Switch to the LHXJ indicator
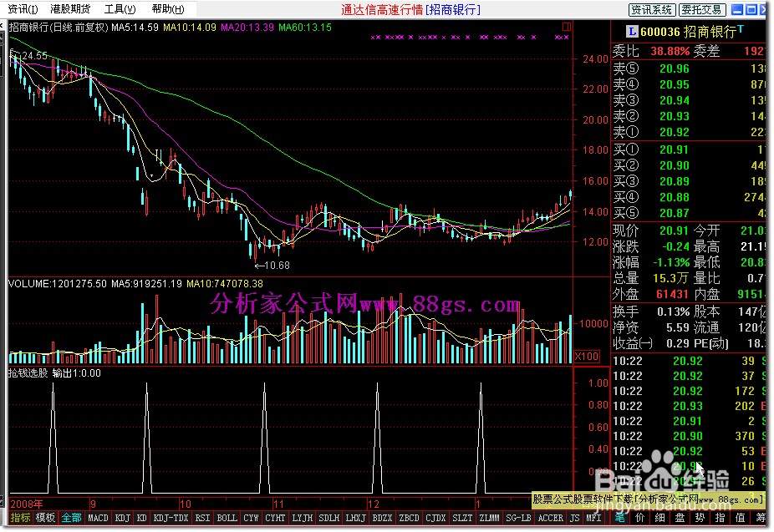Image resolution: width=774 pixels, height=532 pixels. [355, 518]
